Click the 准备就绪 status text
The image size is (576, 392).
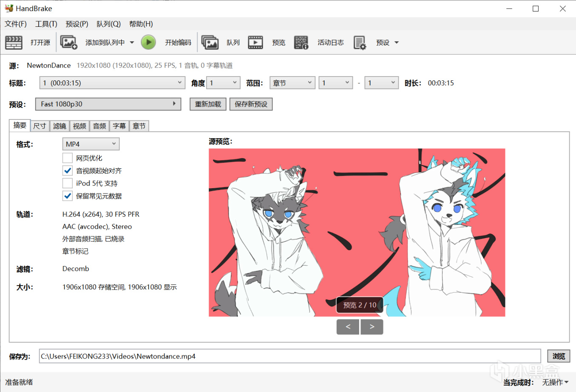tap(19, 382)
